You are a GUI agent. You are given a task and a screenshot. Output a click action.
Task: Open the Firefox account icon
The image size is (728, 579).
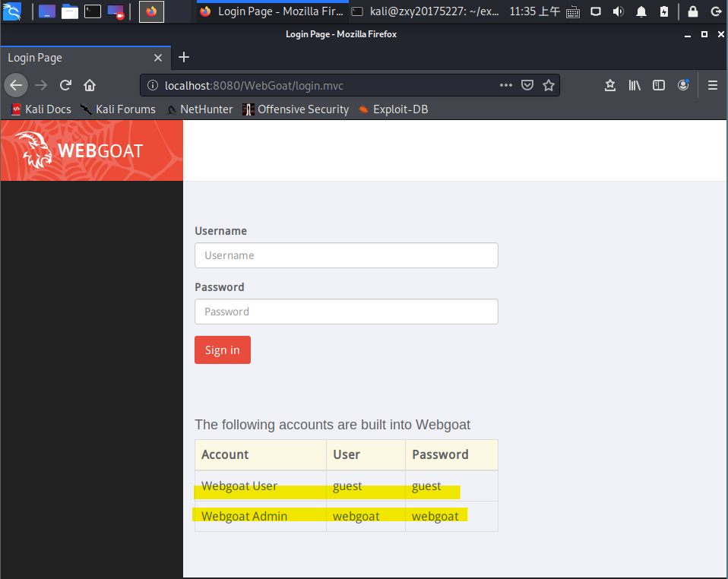[x=683, y=85]
